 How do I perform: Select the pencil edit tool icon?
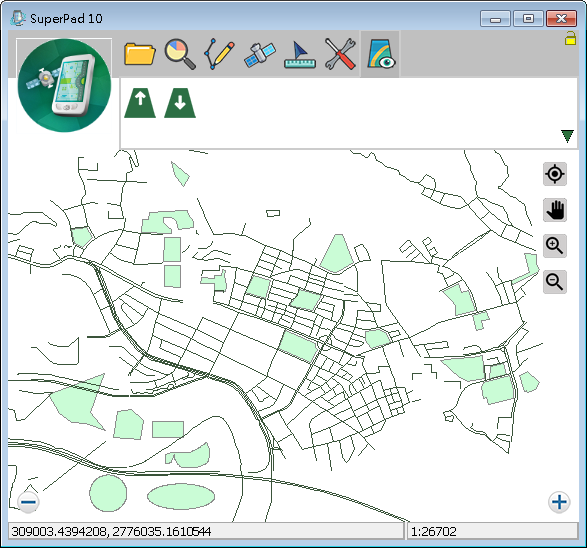click(220, 54)
